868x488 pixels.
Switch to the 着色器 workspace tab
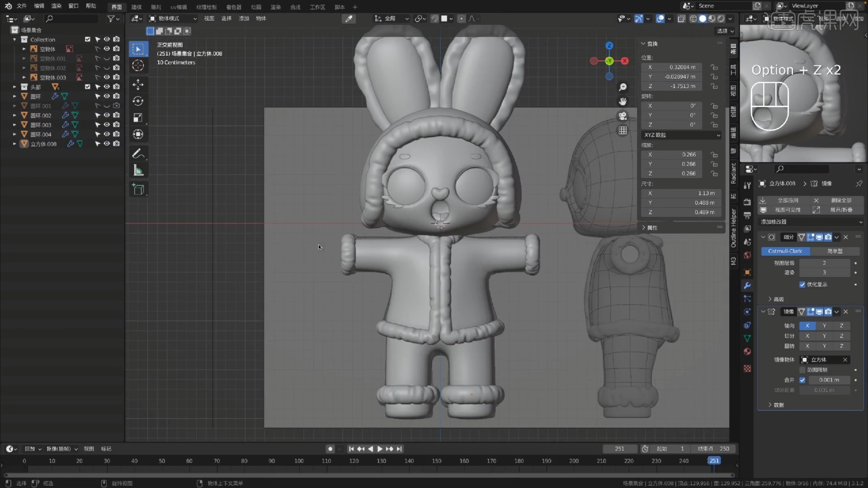(x=234, y=7)
